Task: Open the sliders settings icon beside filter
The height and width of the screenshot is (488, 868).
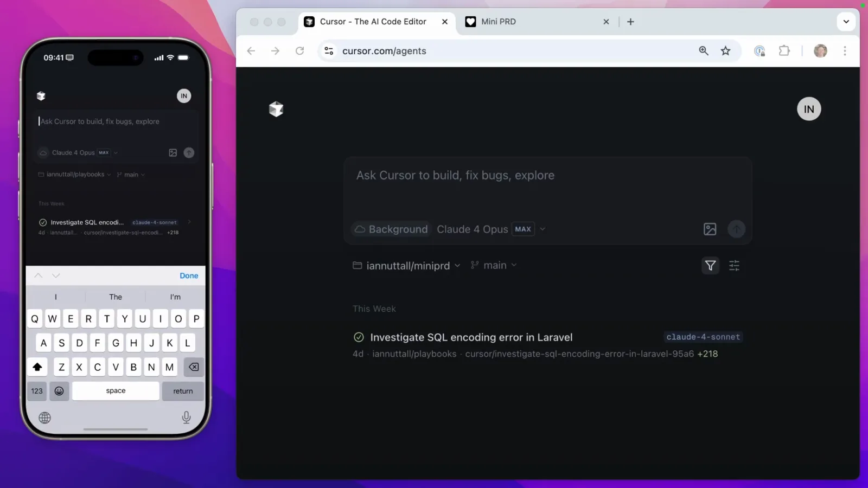Action: 734,266
